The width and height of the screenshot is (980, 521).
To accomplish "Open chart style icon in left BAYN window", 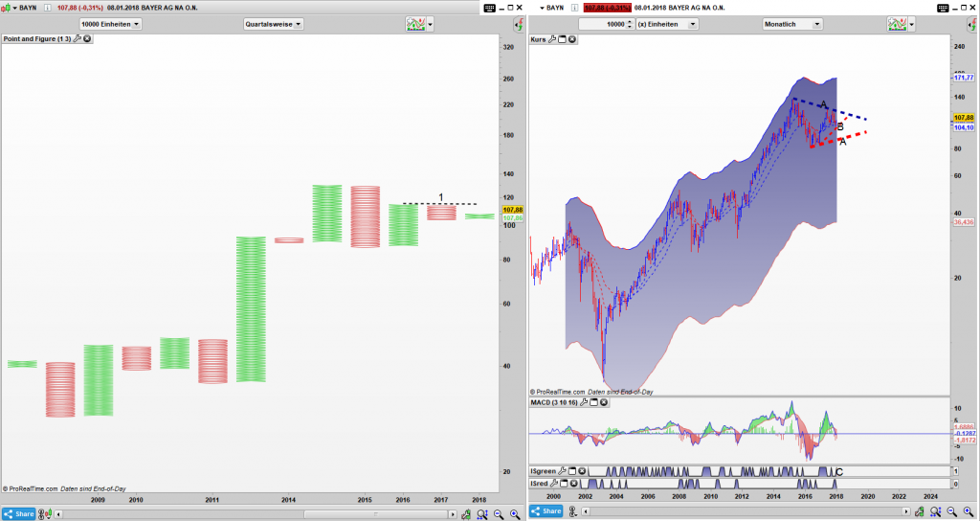I will point(6,8).
